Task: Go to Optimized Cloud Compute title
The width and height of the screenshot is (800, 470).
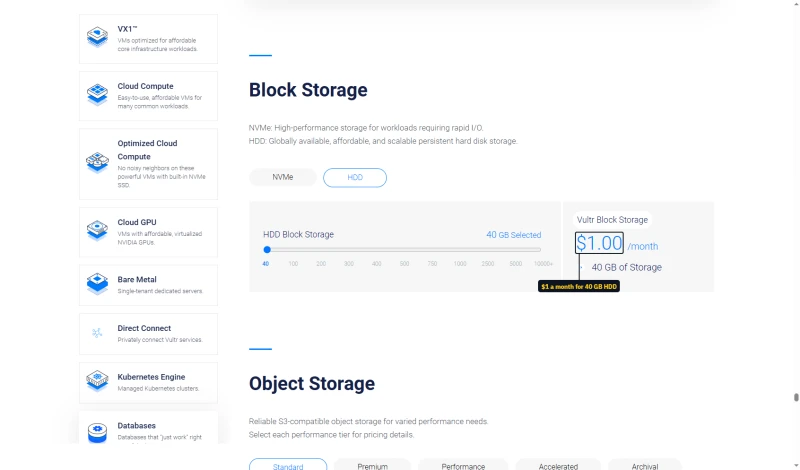Action: coord(147,150)
